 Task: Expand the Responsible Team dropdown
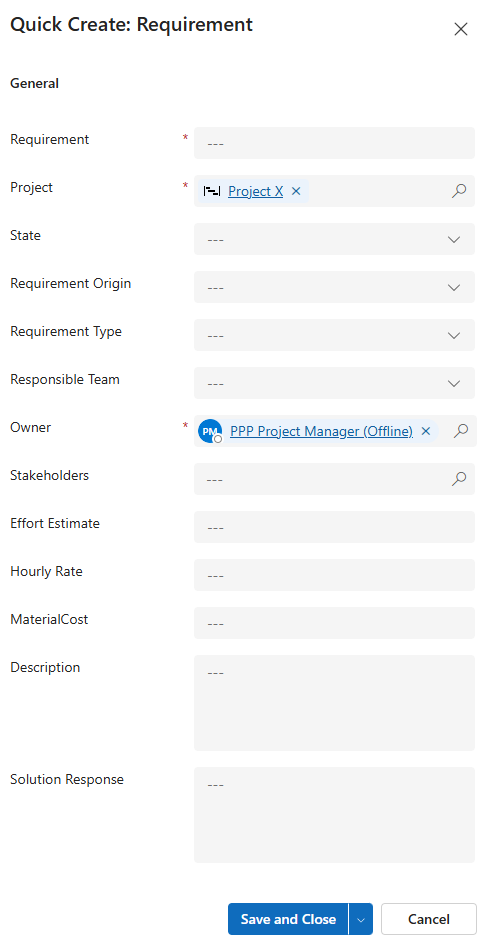(334, 383)
